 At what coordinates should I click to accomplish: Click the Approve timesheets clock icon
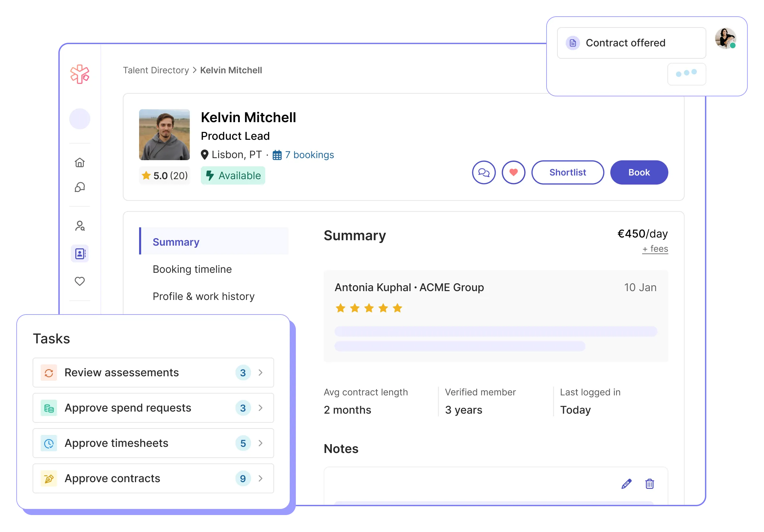49,443
